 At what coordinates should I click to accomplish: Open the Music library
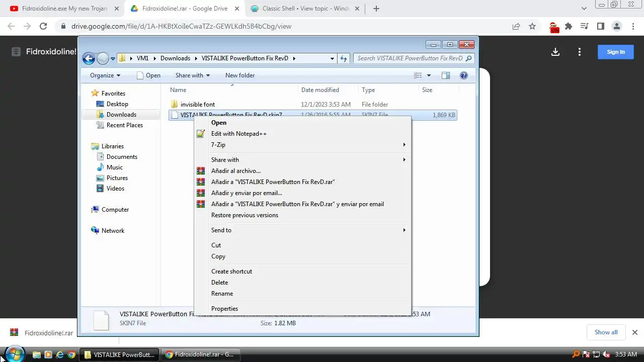click(114, 167)
